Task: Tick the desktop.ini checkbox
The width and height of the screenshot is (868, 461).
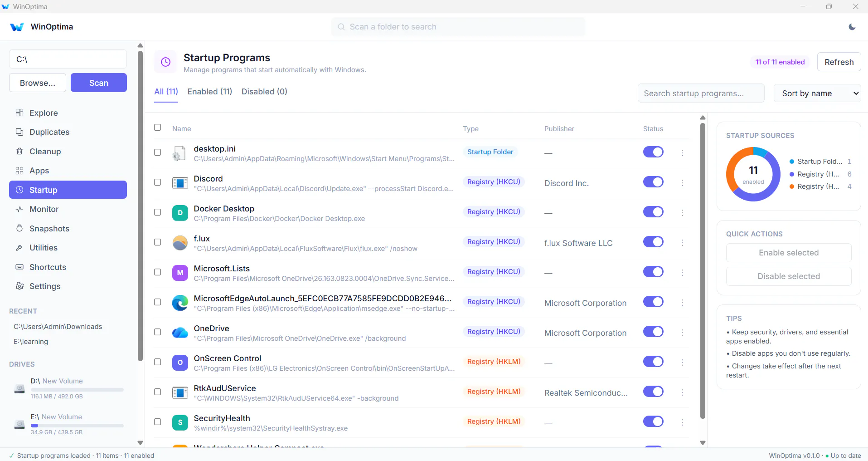Action: (157, 152)
